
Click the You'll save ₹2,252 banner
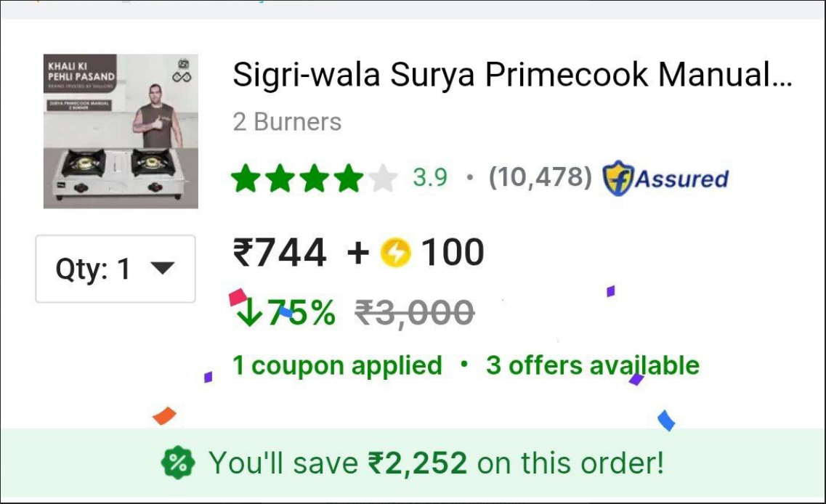point(413,463)
